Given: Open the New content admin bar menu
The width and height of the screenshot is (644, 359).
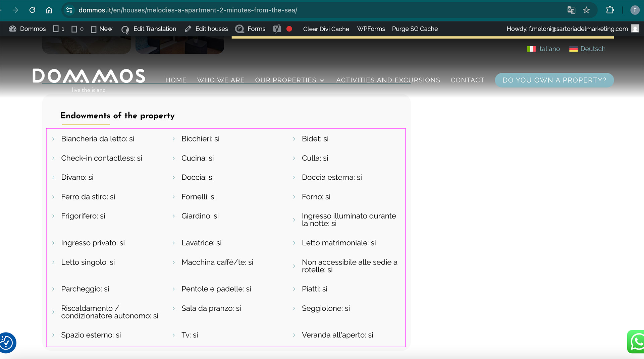Looking at the screenshot, I should pos(102,29).
